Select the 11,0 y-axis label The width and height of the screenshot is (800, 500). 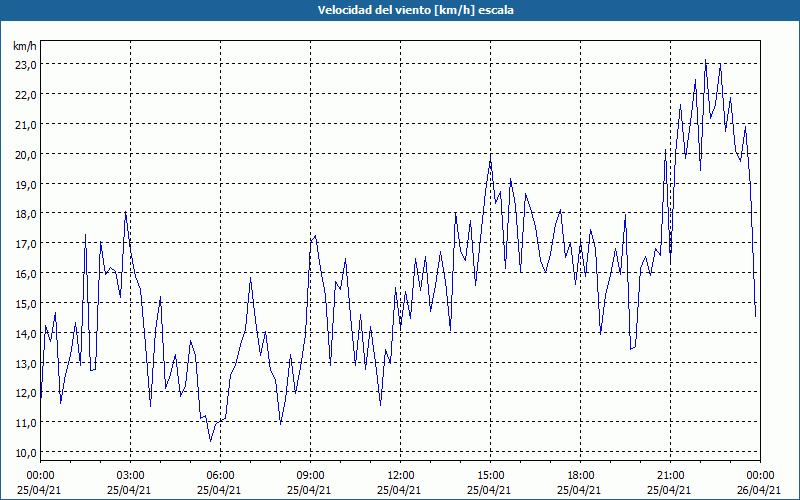(x=25, y=422)
